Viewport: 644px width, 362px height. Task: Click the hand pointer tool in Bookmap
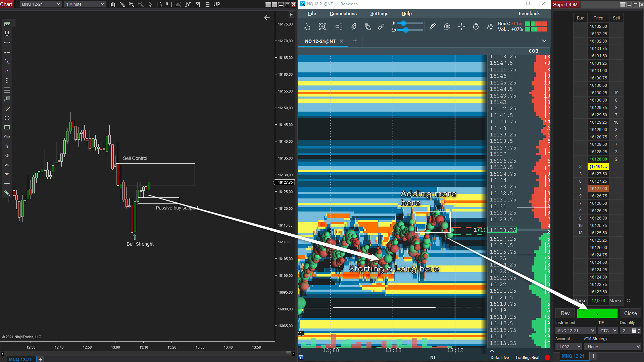pyautogui.click(x=307, y=26)
